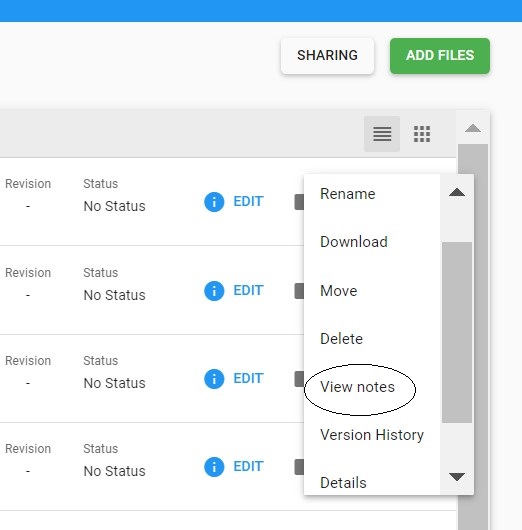Click page scrollbar up arrow at top right
The width and height of the screenshot is (522, 530).
click(473, 128)
